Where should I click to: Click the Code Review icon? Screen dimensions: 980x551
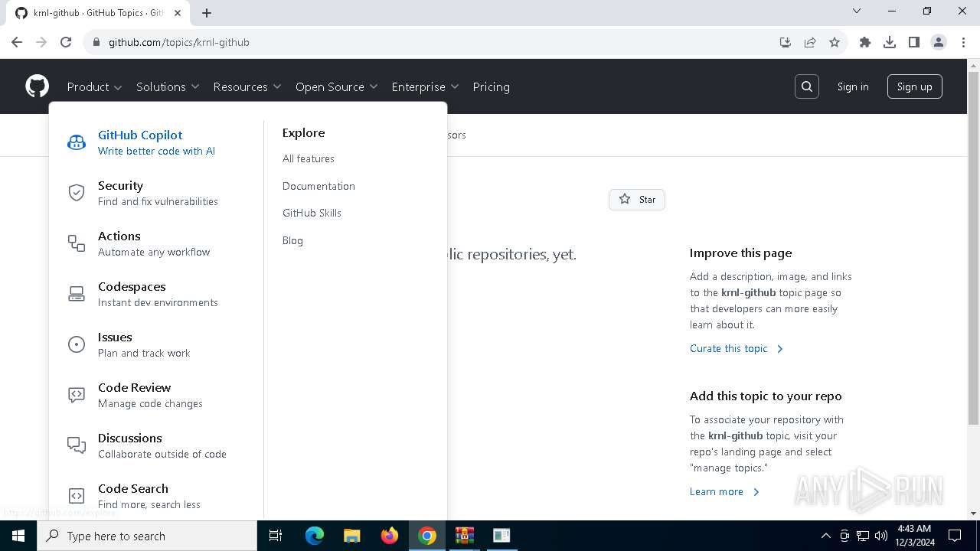pyautogui.click(x=77, y=395)
